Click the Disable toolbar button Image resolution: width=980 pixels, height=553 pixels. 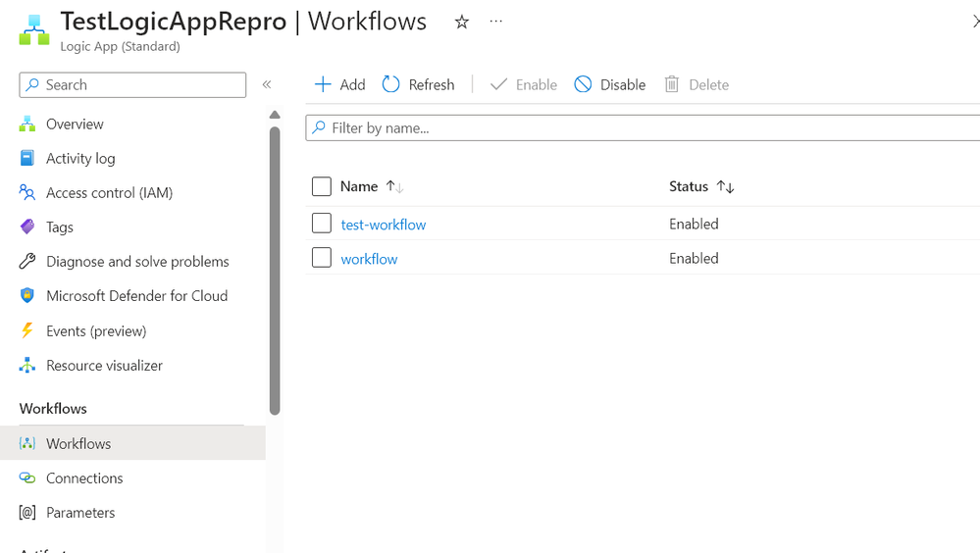point(610,84)
